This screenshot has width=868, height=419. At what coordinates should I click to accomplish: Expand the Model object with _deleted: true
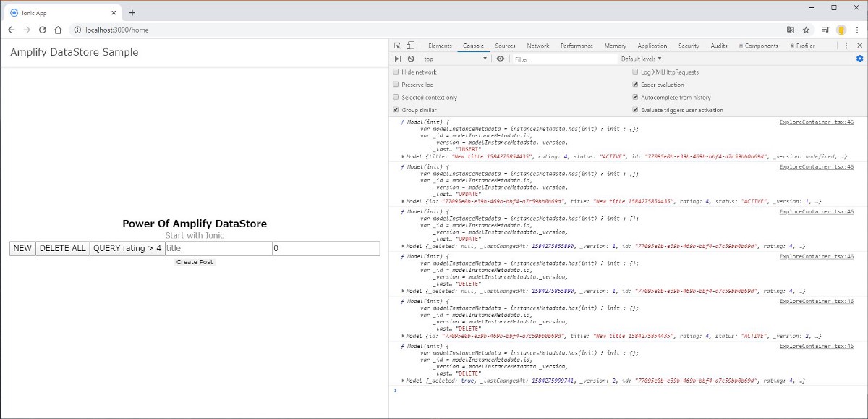click(x=404, y=381)
